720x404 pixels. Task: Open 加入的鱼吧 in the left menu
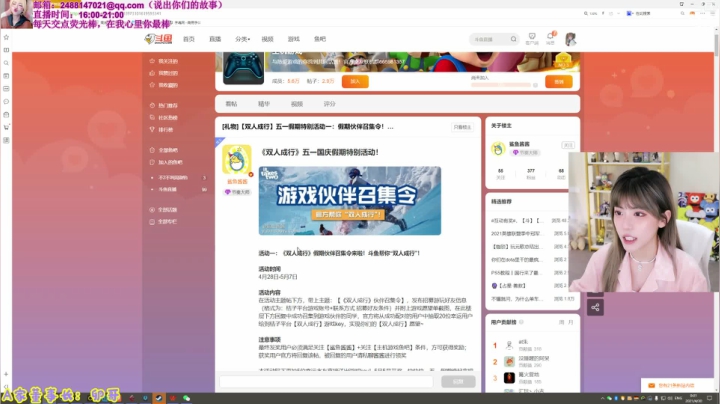click(x=170, y=162)
